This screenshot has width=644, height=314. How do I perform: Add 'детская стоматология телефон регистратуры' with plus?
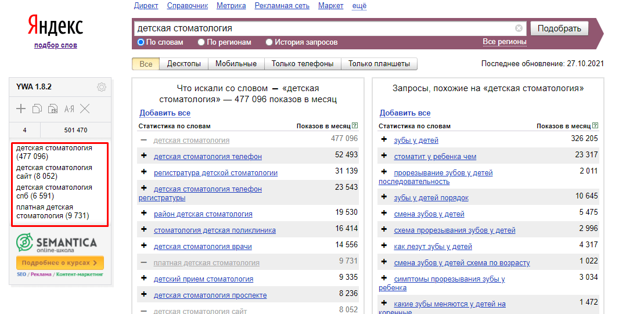[x=144, y=188]
